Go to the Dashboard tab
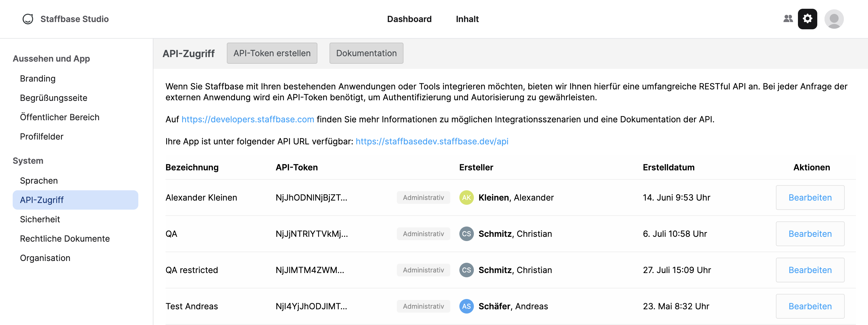 tap(409, 19)
